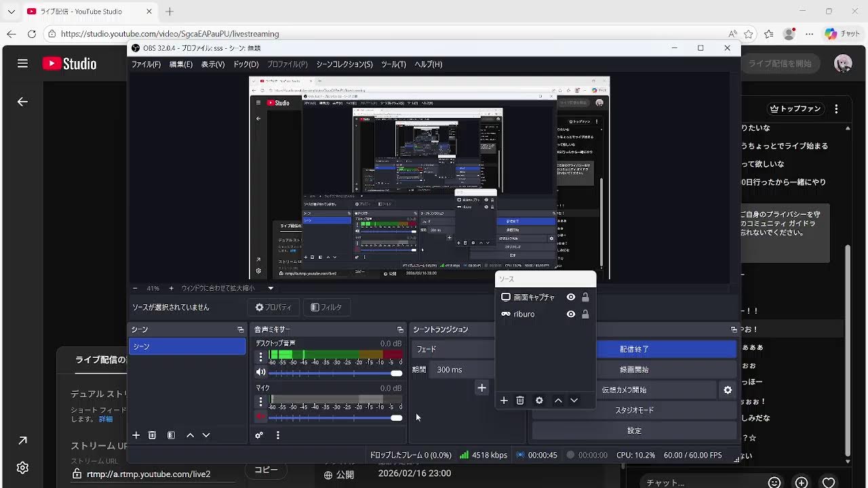
Task: Click the transition 期間 300 ms field
Action: coord(463,369)
